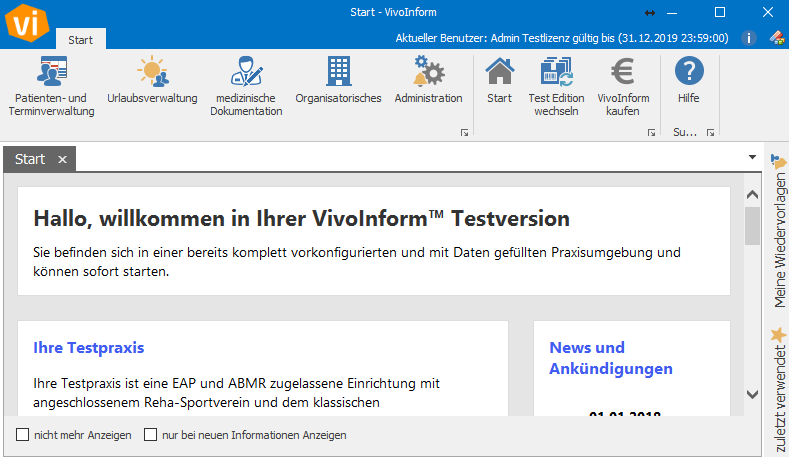Click the welcome heading 'Hallo, willkommen'
Image resolution: width=789 pixels, height=457 pixels.
pos(301,218)
